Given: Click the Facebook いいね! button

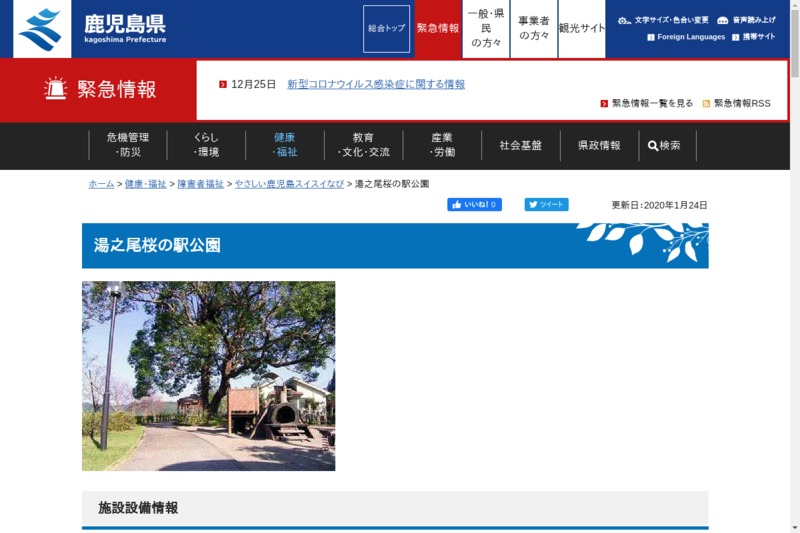Looking at the screenshot, I should point(474,205).
